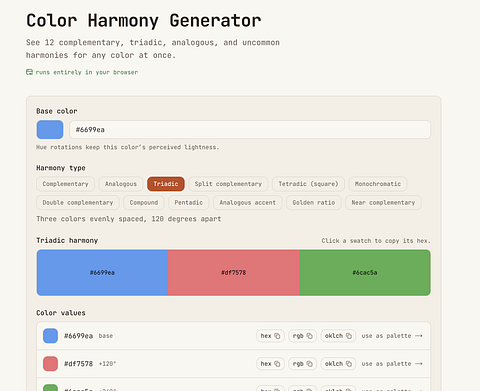Copy hex value for base color #6699ea
480x391 pixels.
click(x=270, y=336)
